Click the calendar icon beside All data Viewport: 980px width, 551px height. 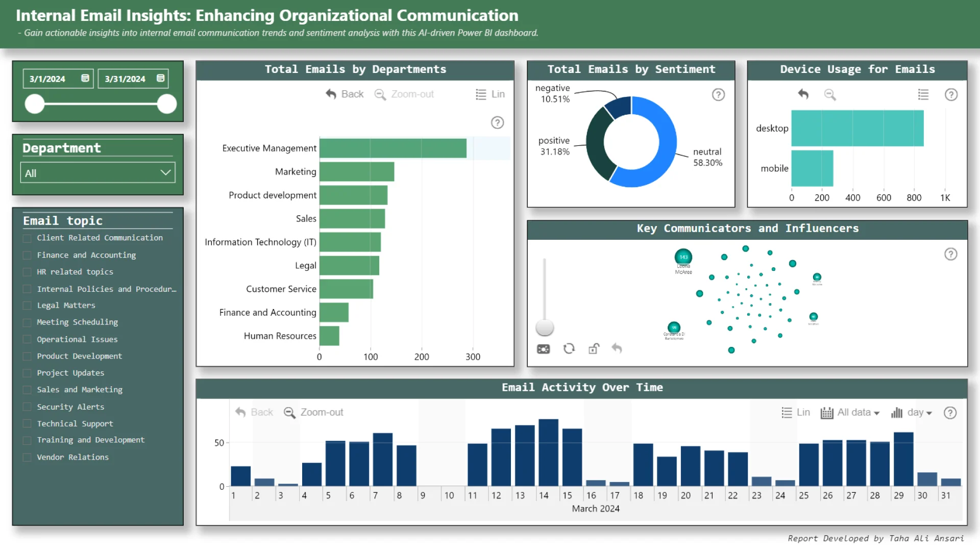coord(826,413)
